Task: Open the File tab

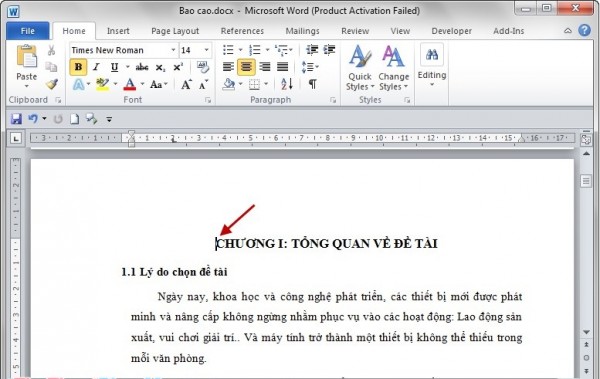Action: click(28, 31)
